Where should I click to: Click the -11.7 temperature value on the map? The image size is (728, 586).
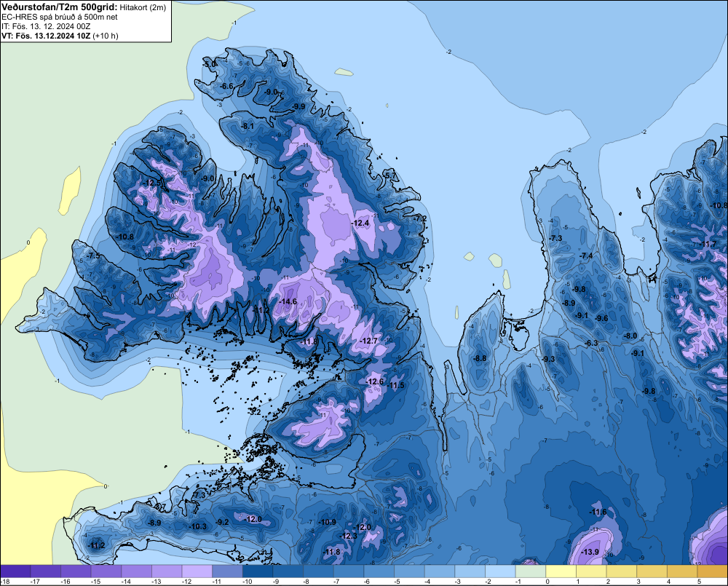point(708,244)
